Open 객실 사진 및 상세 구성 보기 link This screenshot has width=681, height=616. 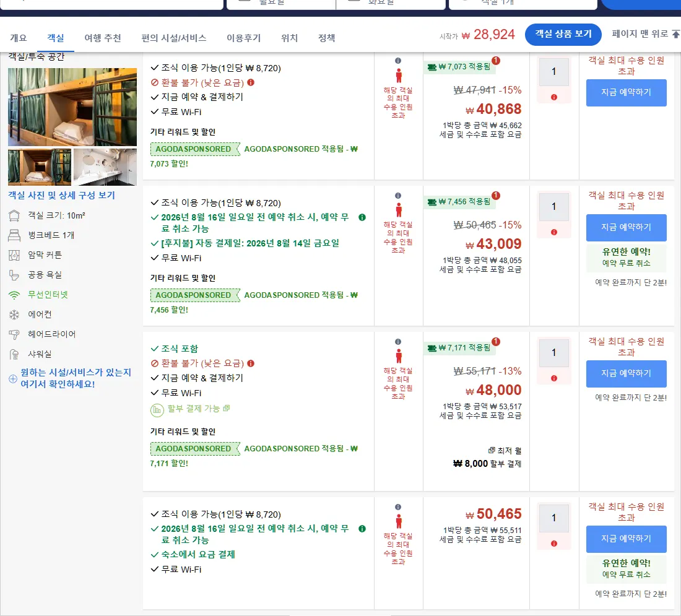[61, 195]
